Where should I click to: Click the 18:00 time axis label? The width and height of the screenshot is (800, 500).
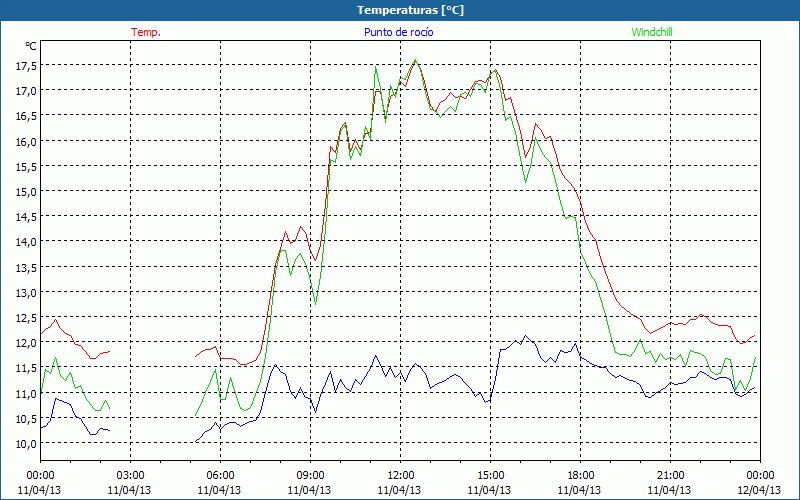(x=581, y=475)
